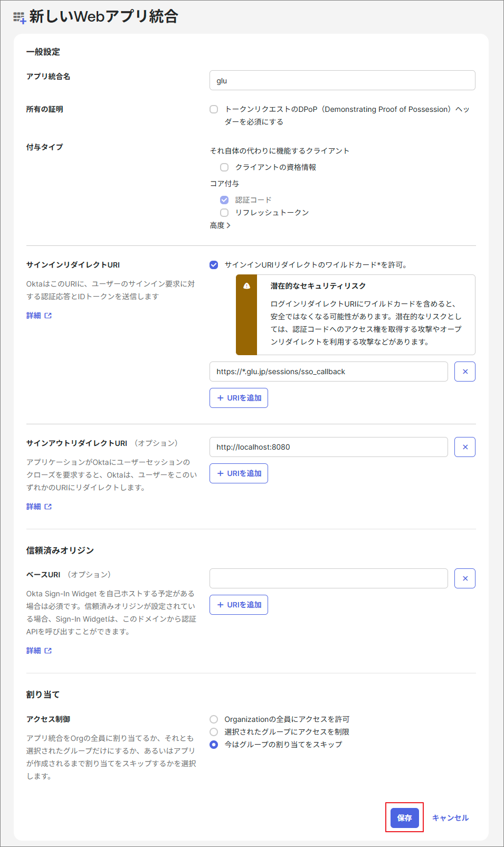Open 詳細 link under sign-in redirect URI

[39, 316]
